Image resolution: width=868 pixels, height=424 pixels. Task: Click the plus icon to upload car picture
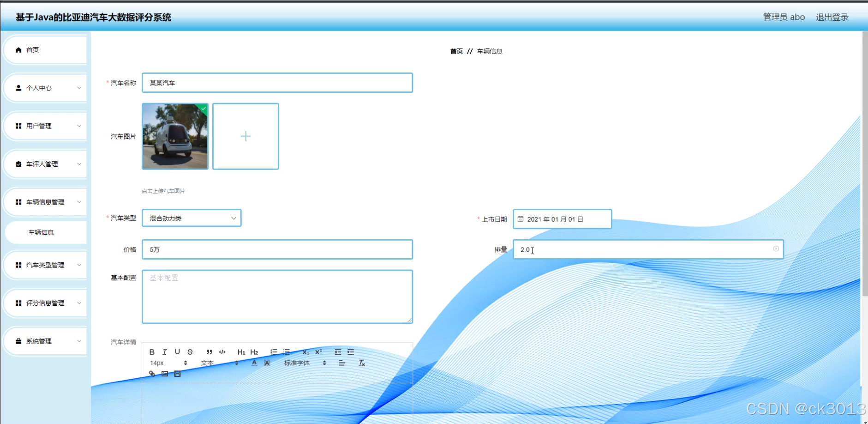[x=246, y=136]
